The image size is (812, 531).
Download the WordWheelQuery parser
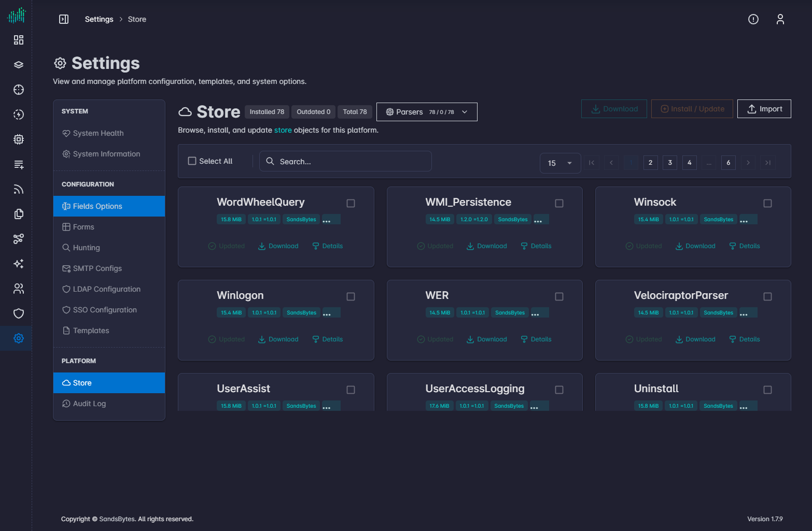coord(278,246)
